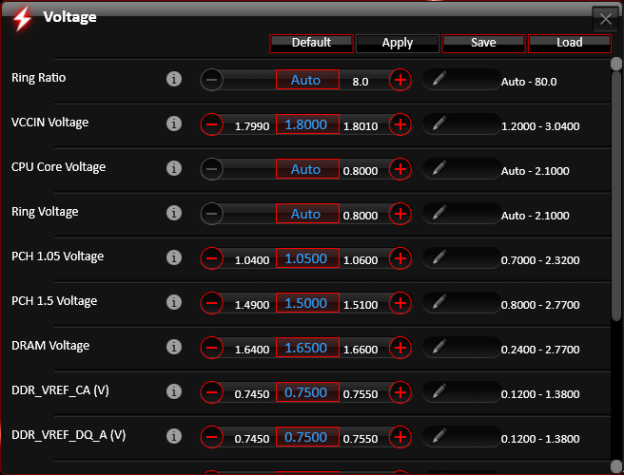Increase Ring Voltage with plus button
624x475 pixels.
[x=400, y=214]
